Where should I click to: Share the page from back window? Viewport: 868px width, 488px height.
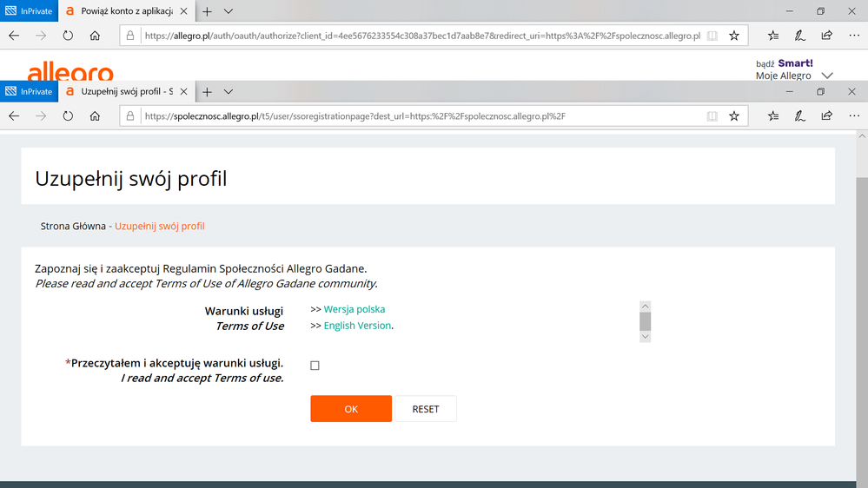tap(826, 36)
